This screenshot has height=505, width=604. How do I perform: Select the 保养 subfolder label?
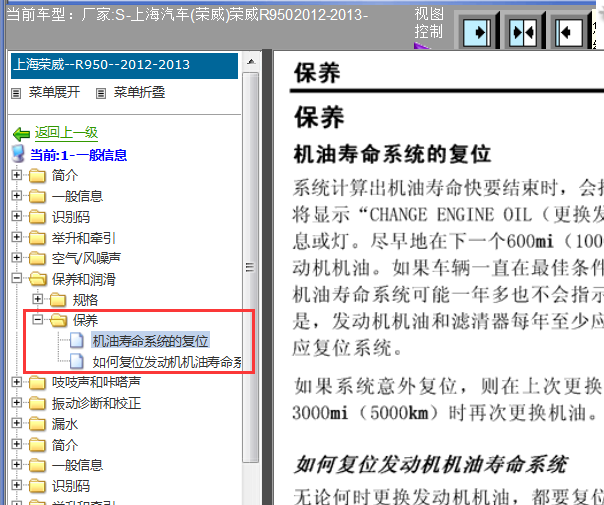86,320
